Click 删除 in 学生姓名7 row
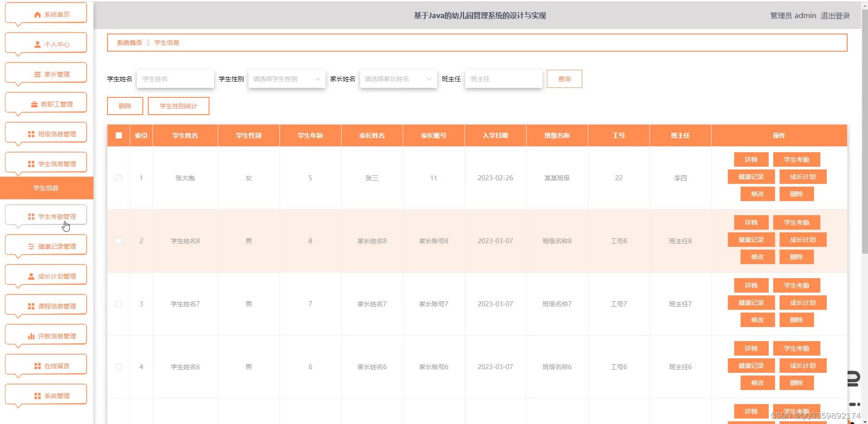This screenshot has height=424, width=868. (797, 320)
